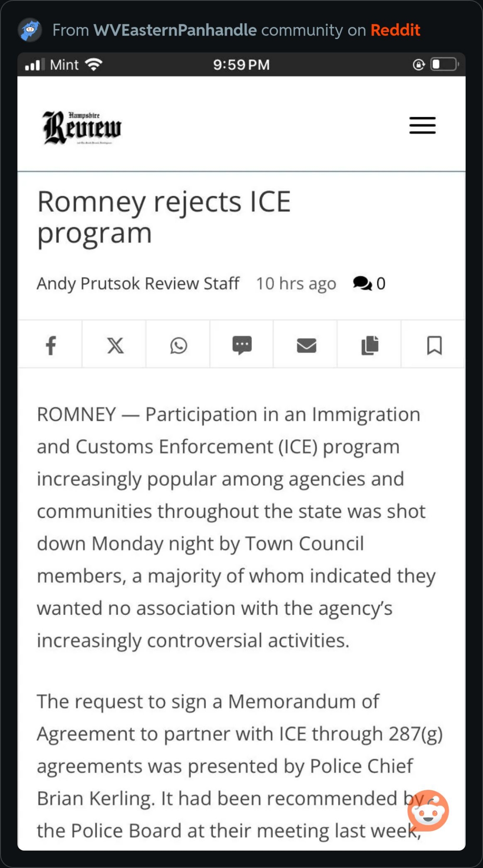Click the 10 hrs ago timestamp

[x=296, y=283]
